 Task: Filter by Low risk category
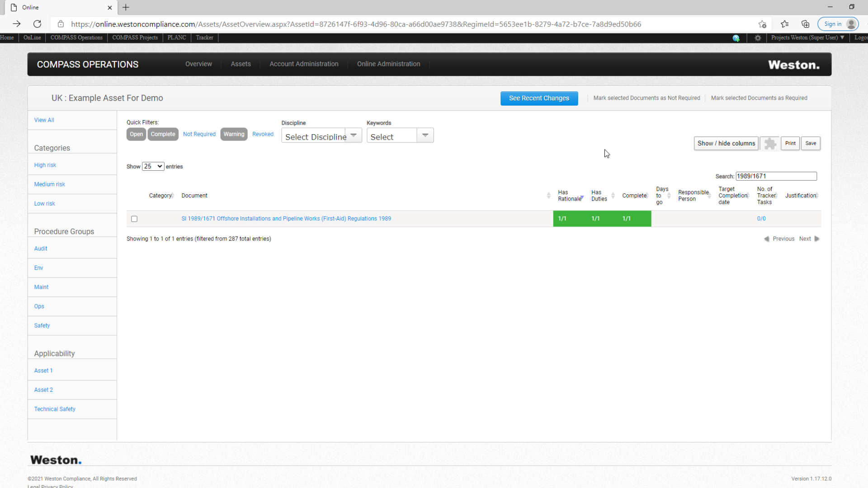[44, 204]
